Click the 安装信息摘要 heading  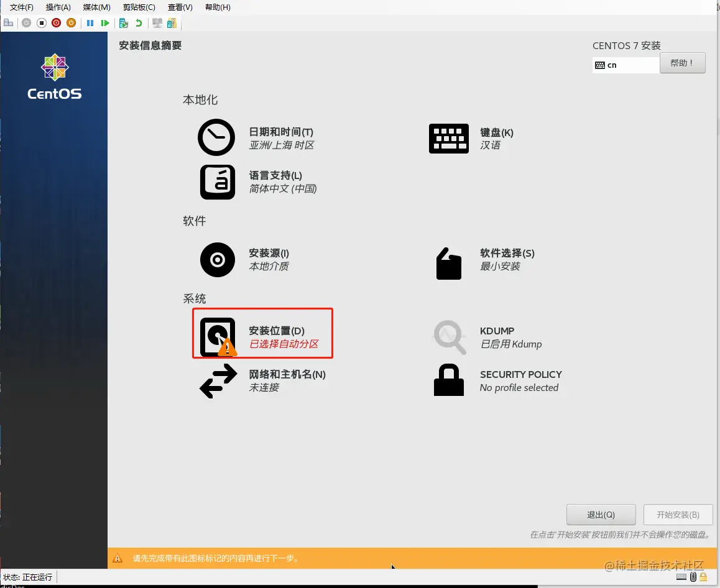point(150,45)
